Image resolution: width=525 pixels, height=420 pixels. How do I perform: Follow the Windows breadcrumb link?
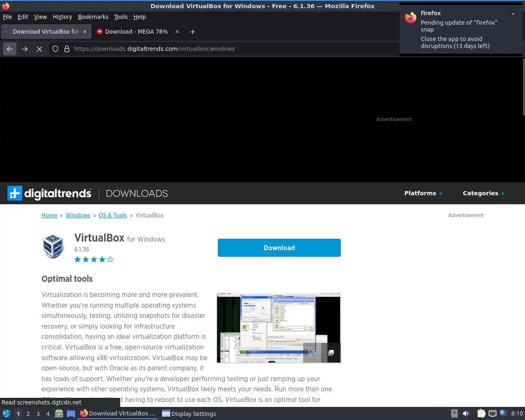(78, 215)
